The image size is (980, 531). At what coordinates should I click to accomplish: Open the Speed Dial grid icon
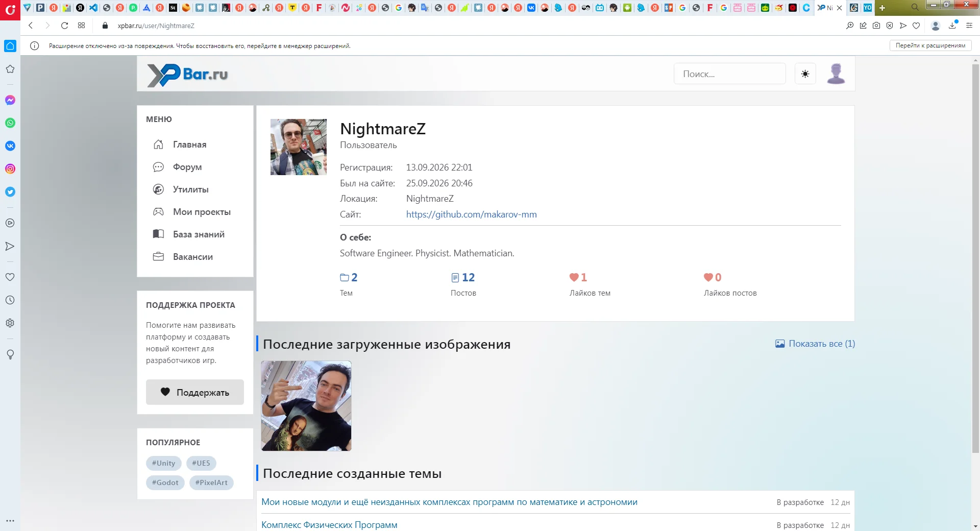pyautogui.click(x=81, y=26)
